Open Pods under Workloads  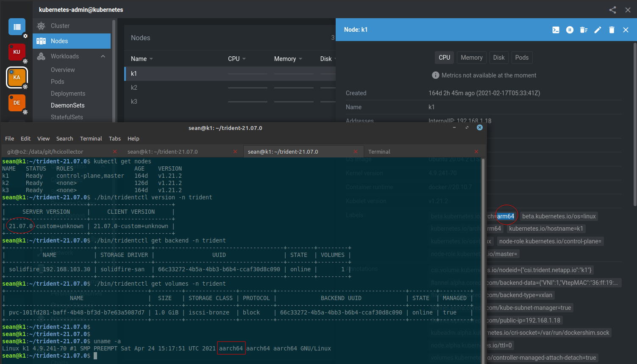click(58, 82)
